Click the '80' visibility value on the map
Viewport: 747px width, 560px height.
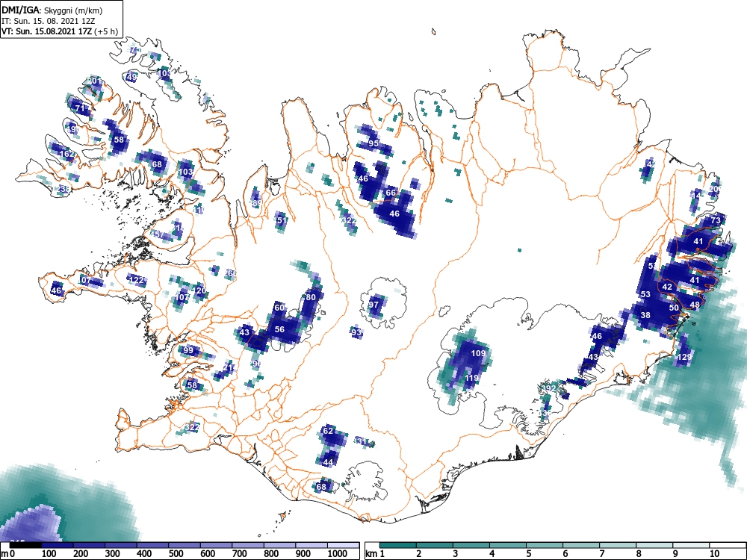[311, 297]
